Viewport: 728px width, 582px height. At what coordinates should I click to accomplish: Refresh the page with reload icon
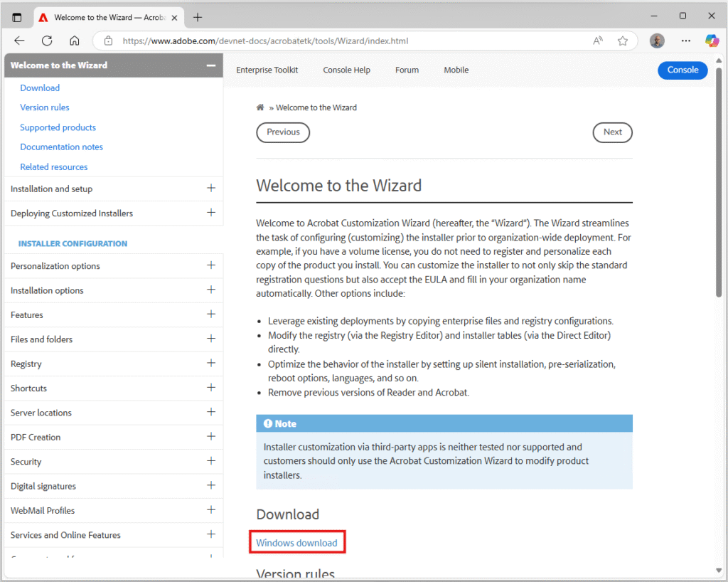47,41
